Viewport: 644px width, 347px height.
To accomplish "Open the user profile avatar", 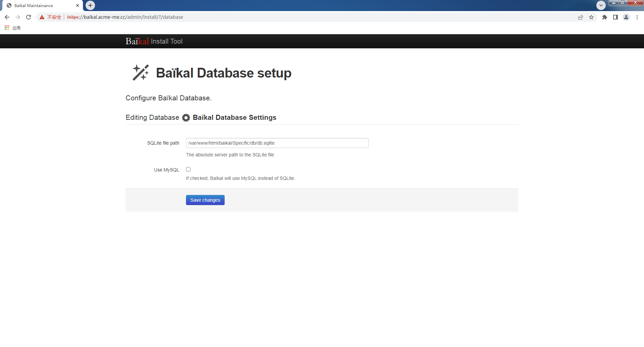I will (626, 17).
